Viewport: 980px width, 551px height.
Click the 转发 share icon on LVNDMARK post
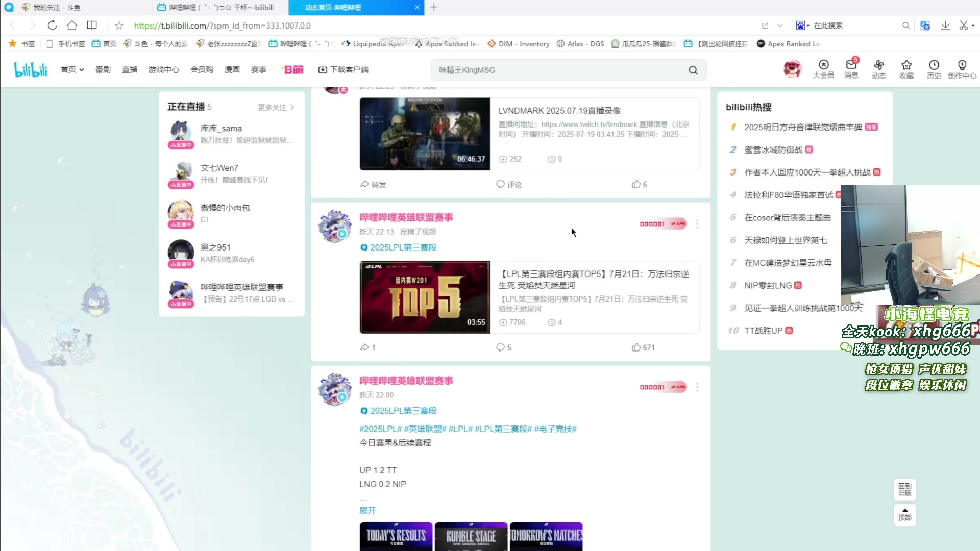click(x=373, y=184)
